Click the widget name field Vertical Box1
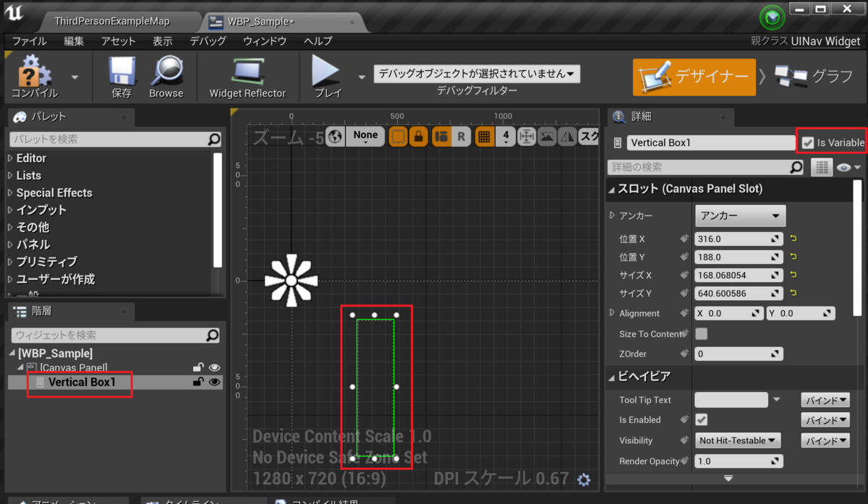Viewport: 868px width, 504px height. point(710,142)
